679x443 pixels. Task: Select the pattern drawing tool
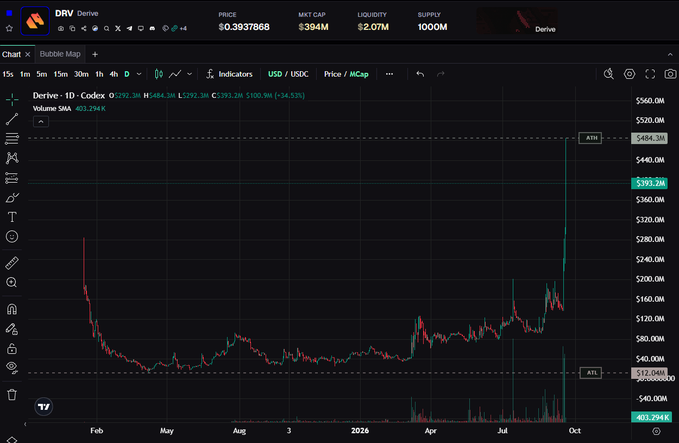tap(12, 158)
